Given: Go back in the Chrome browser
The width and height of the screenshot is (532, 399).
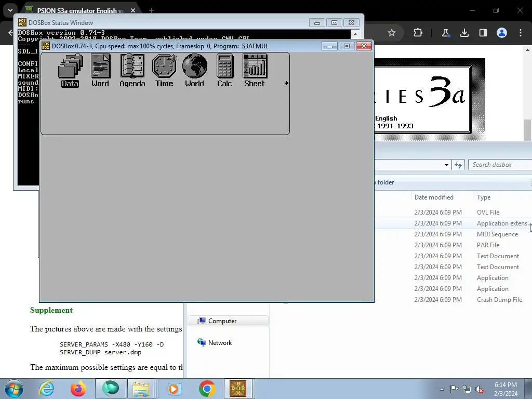Looking at the screenshot, I should coord(10,33).
